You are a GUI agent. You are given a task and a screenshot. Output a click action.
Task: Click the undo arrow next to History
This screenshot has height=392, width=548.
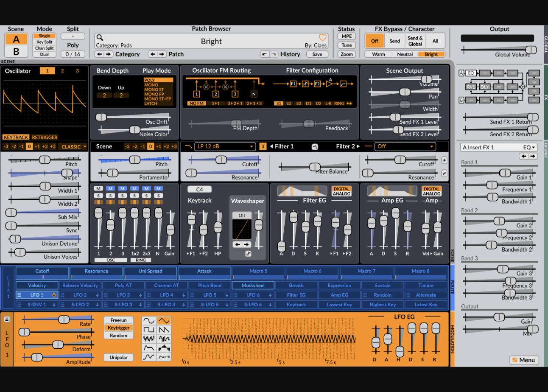pos(265,54)
